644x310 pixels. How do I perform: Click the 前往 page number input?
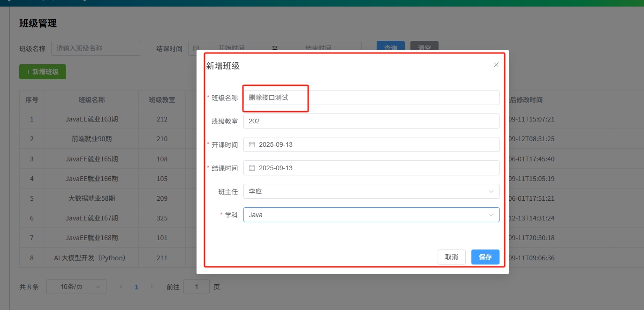[196, 286]
